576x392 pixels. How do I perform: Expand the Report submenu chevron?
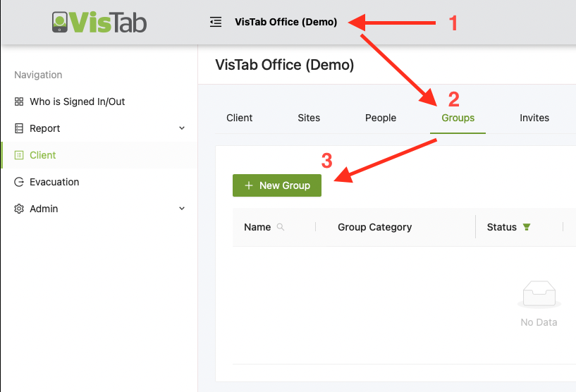(182, 128)
